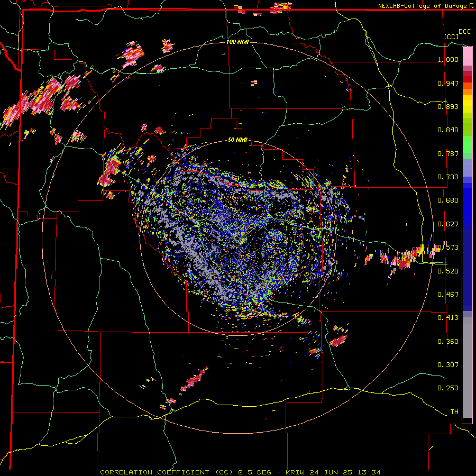476x476 pixels.
Task: Select the 0.733 color scale value
Action: click(448, 177)
